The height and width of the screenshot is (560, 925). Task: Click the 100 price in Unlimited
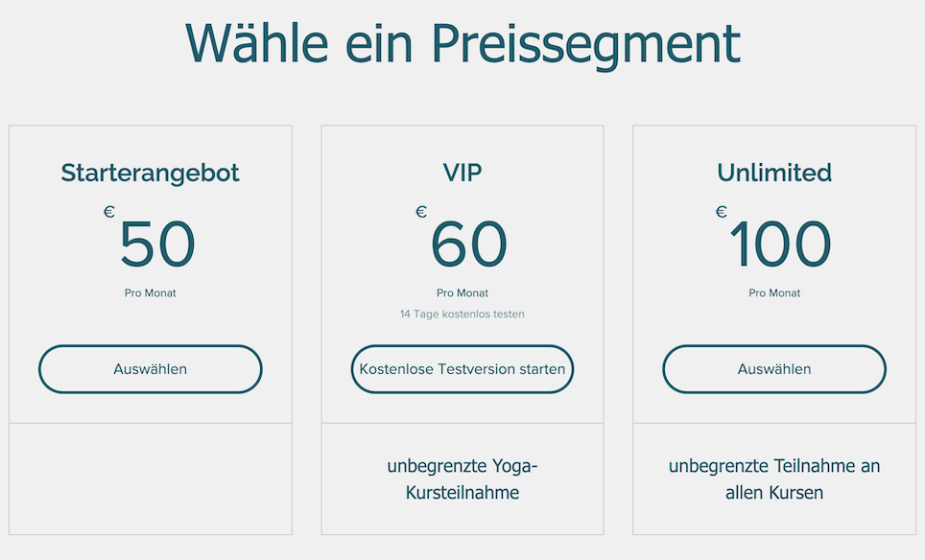780,245
